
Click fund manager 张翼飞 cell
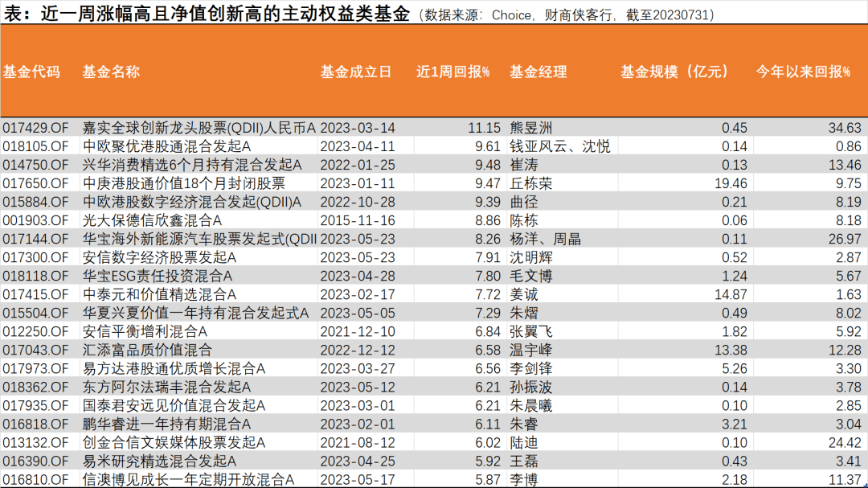pos(531,331)
